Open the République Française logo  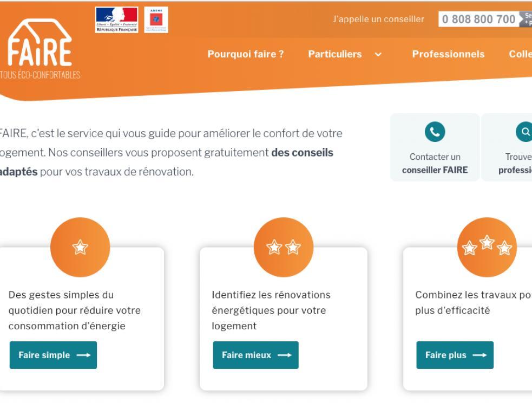117,20
